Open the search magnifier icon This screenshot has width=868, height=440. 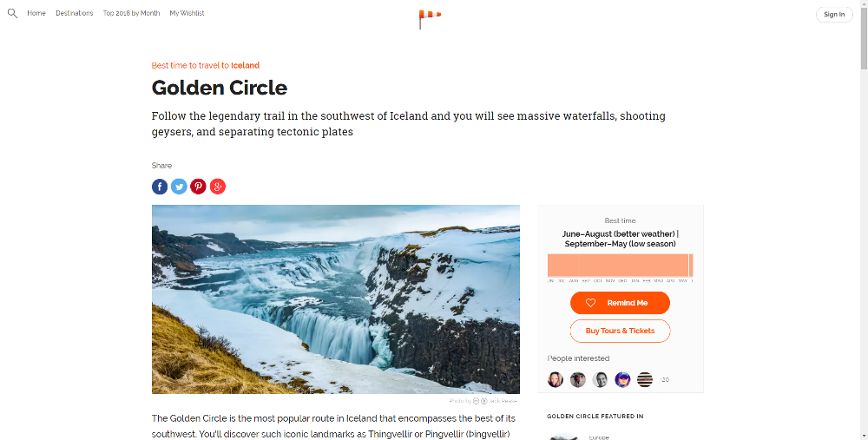(x=12, y=13)
